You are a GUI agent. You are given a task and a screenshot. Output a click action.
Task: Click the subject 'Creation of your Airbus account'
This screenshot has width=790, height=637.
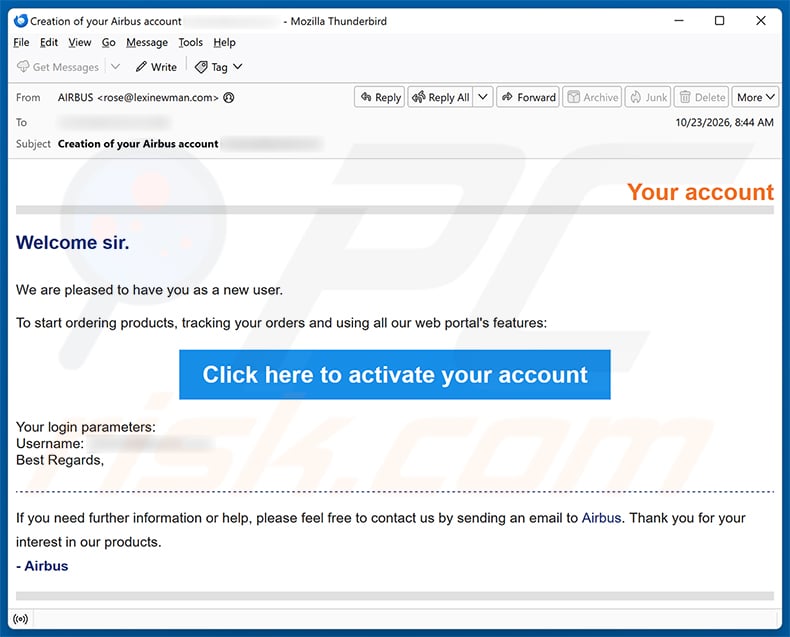(138, 144)
